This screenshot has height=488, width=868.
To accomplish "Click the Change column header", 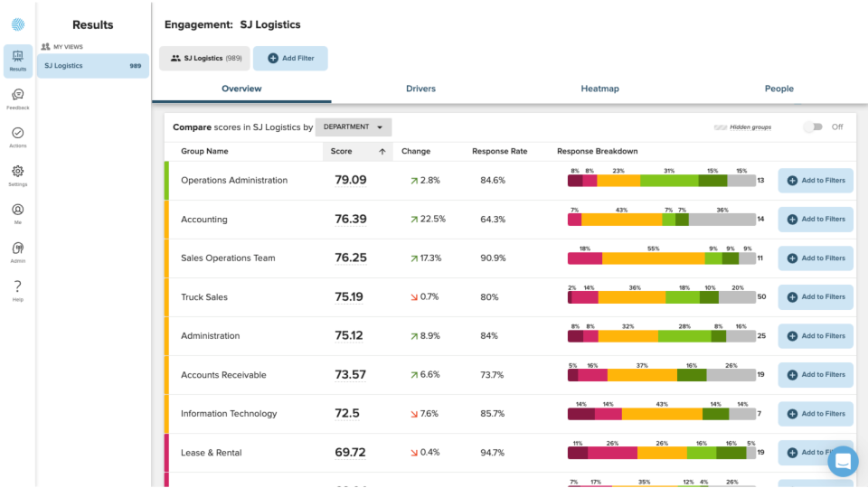I will (x=416, y=152).
